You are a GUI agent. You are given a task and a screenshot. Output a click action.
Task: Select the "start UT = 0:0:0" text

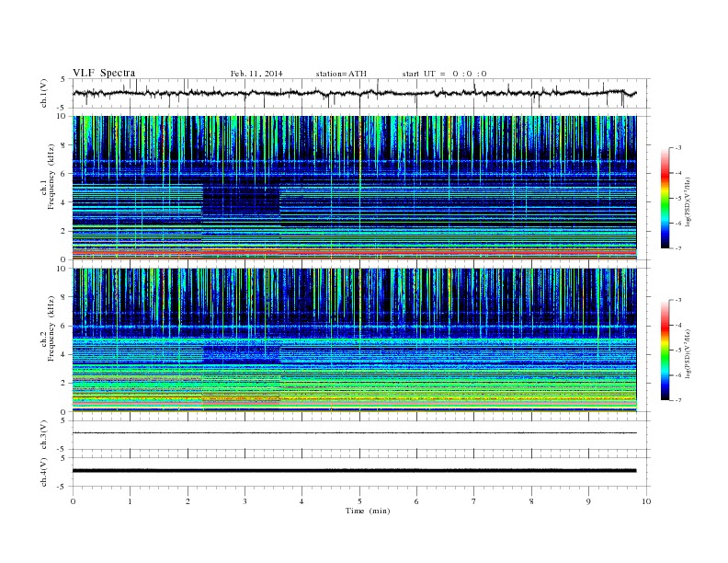(x=444, y=74)
